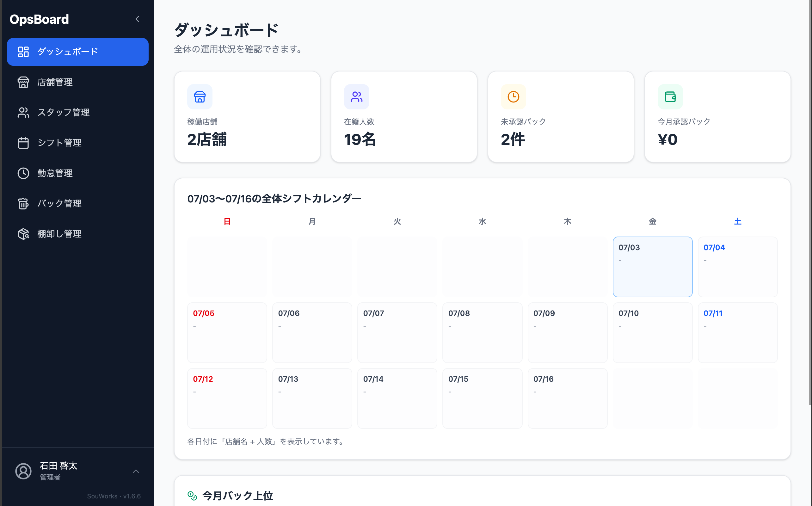Click the 07/10 calendar cell
Screen dimensions: 812x506
[652, 333]
